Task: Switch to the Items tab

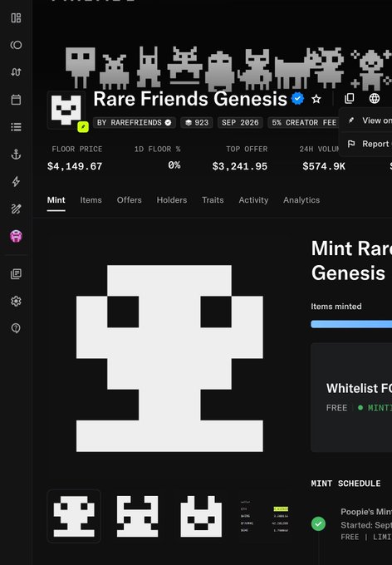Action: coord(91,200)
